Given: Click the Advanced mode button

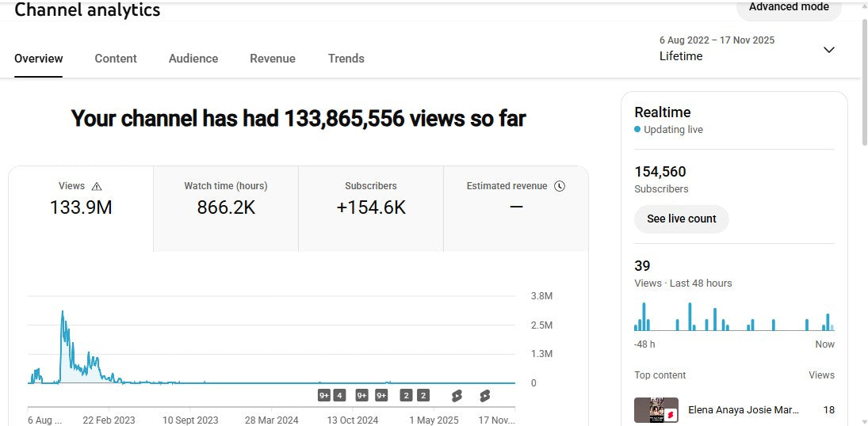Looking at the screenshot, I should click(x=789, y=8).
